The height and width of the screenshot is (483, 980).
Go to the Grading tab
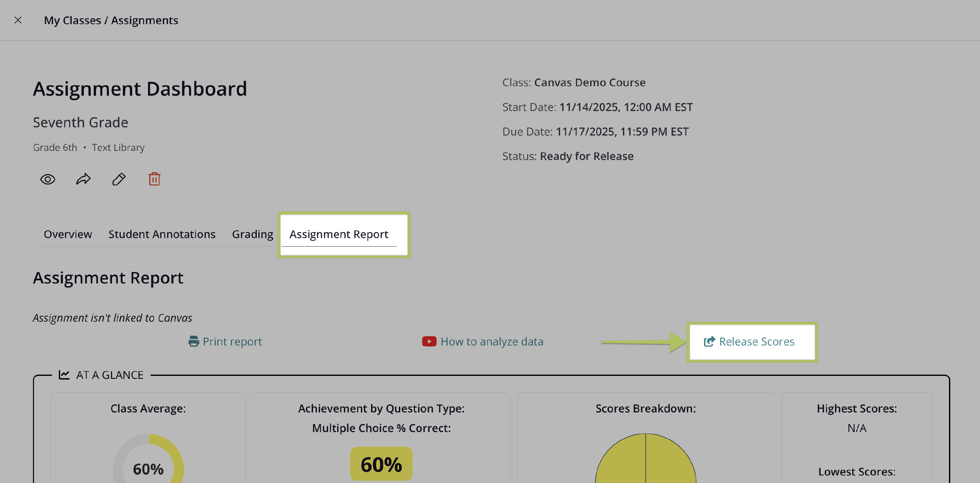(253, 234)
